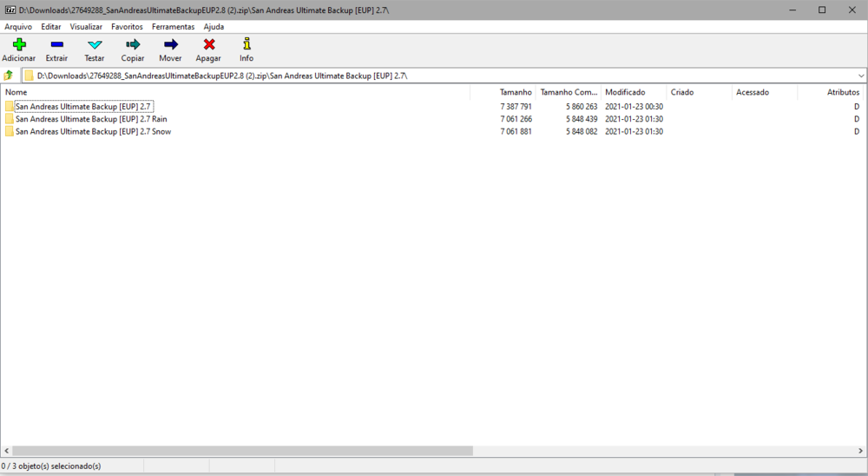868x476 pixels.
Task: Click status text 0 / 3 objeto(s) selecionado(s)
Action: pos(51,466)
